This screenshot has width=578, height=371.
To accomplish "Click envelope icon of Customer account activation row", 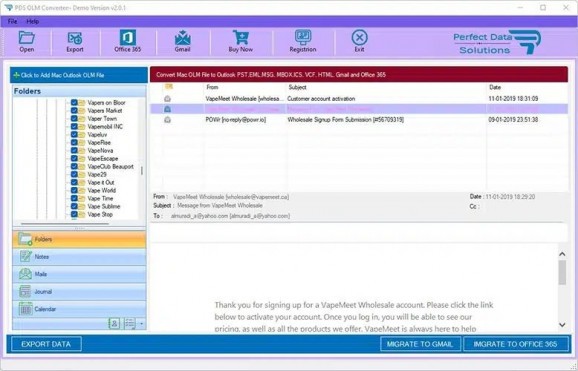I will tap(167, 98).
